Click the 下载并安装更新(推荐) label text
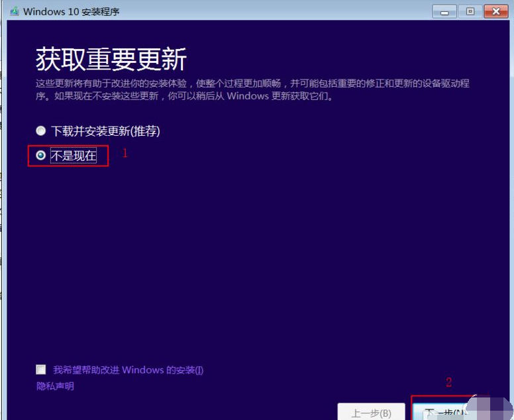The height and width of the screenshot is (420, 514). pyautogui.click(x=105, y=131)
